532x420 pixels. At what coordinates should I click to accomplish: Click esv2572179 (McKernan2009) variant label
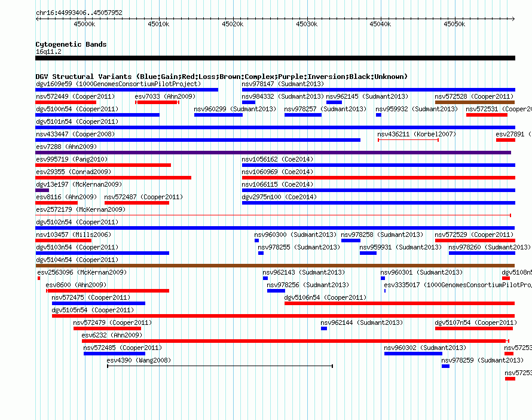pos(81,209)
